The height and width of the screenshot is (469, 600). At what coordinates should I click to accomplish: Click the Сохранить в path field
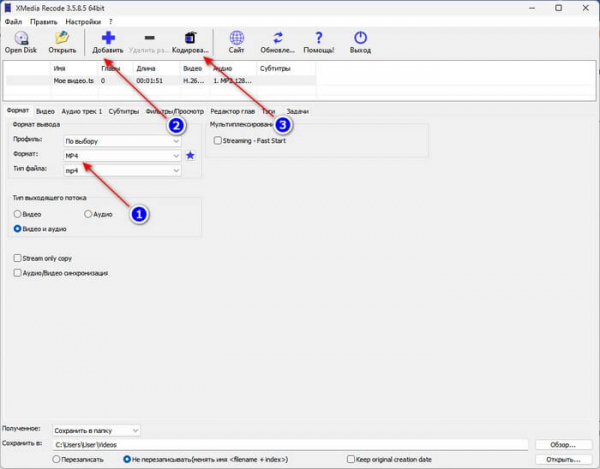coord(290,445)
